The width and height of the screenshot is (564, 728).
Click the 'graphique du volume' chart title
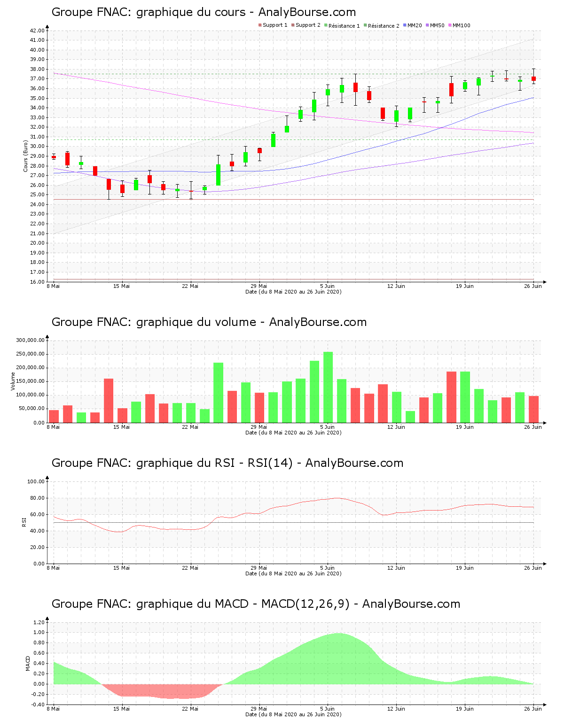point(209,322)
